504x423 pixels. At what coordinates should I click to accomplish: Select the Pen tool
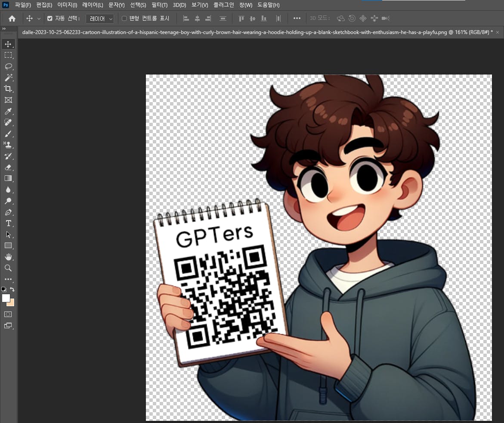8,212
